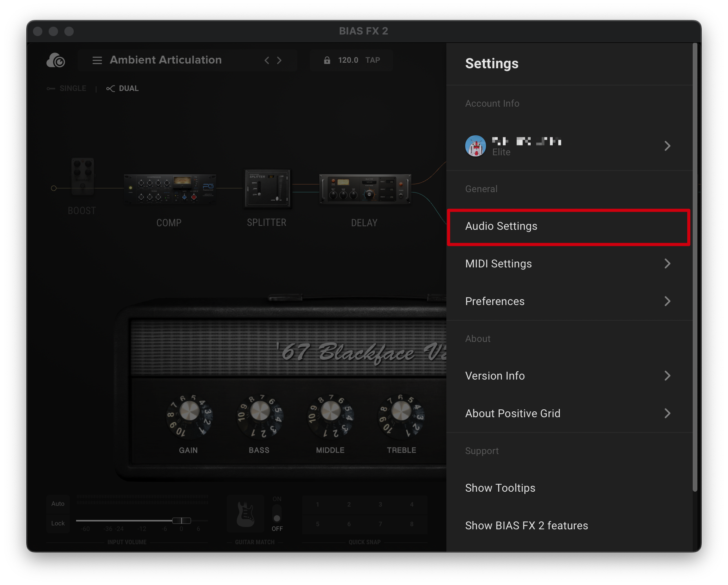Click the Elite account tier label
Viewport: 728px width, 585px height.
pyautogui.click(x=501, y=153)
